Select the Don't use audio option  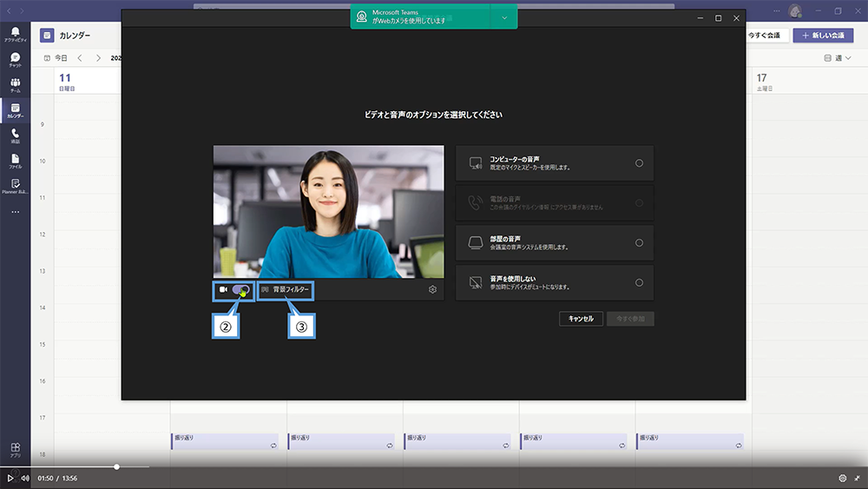[x=554, y=283]
